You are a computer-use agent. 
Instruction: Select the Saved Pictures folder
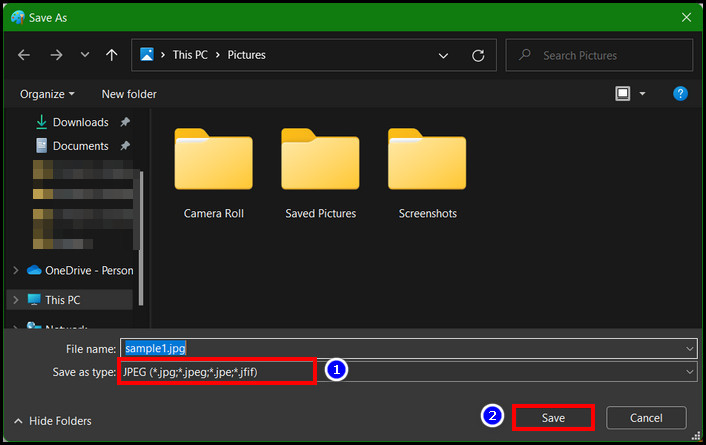(x=321, y=173)
